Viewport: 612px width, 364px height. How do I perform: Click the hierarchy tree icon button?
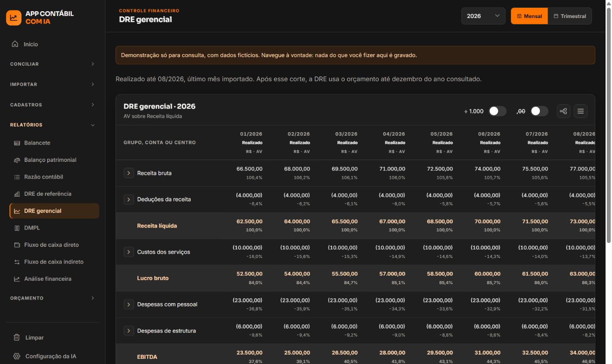click(x=563, y=111)
